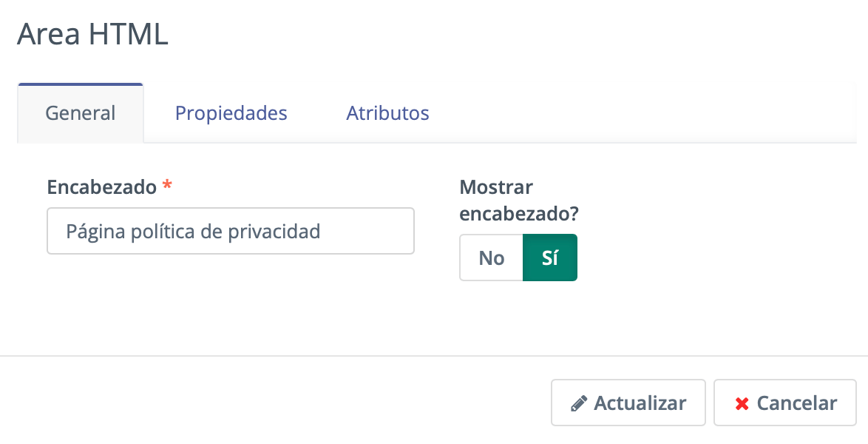Click the pencil icon on Actualizar

[579, 403]
